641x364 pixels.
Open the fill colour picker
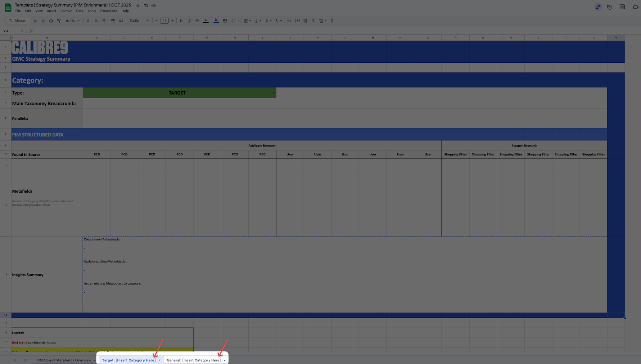click(216, 21)
